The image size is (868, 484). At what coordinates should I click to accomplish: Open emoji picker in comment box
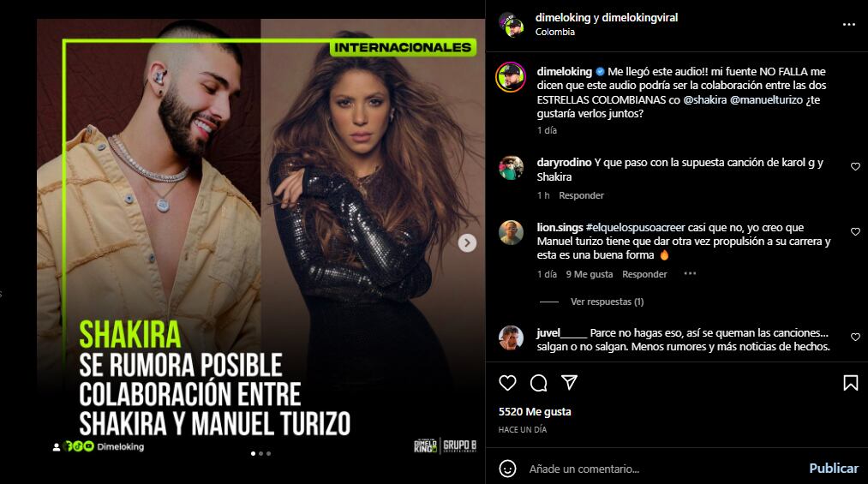coord(507,469)
